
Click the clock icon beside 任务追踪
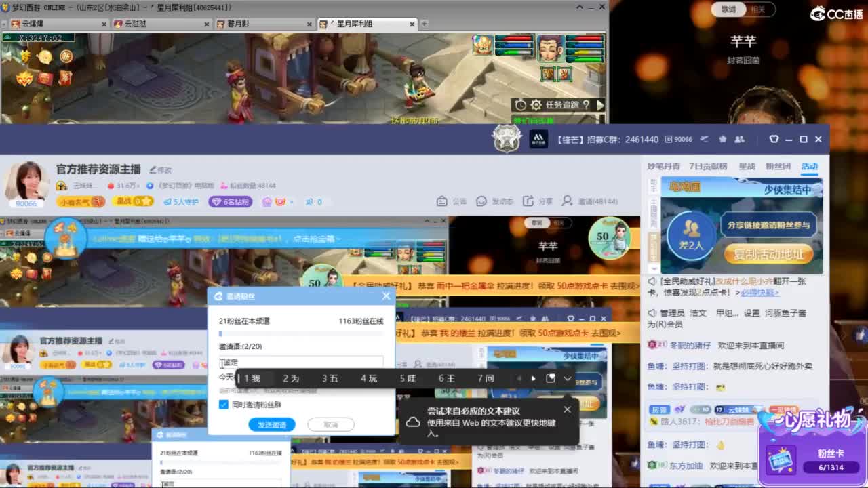point(521,104)
